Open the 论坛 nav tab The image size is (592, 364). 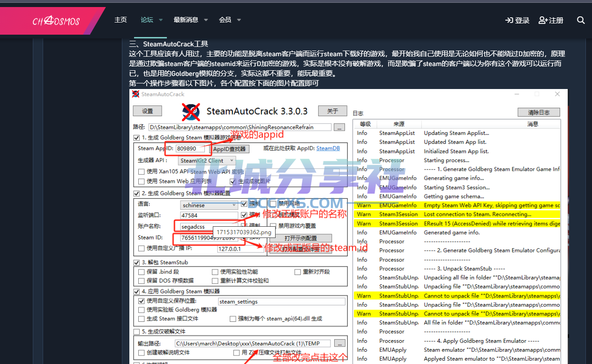coord(147,20)
